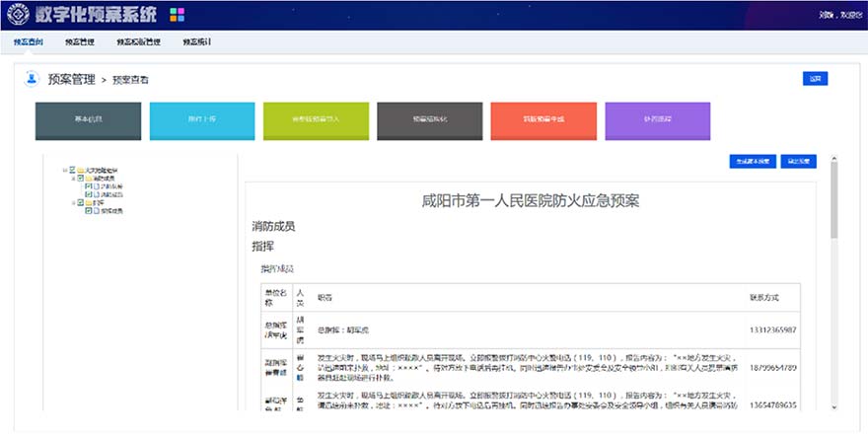Click the 职责 column header
Screen dimensions: 868x438
click(x=325, y=298)
